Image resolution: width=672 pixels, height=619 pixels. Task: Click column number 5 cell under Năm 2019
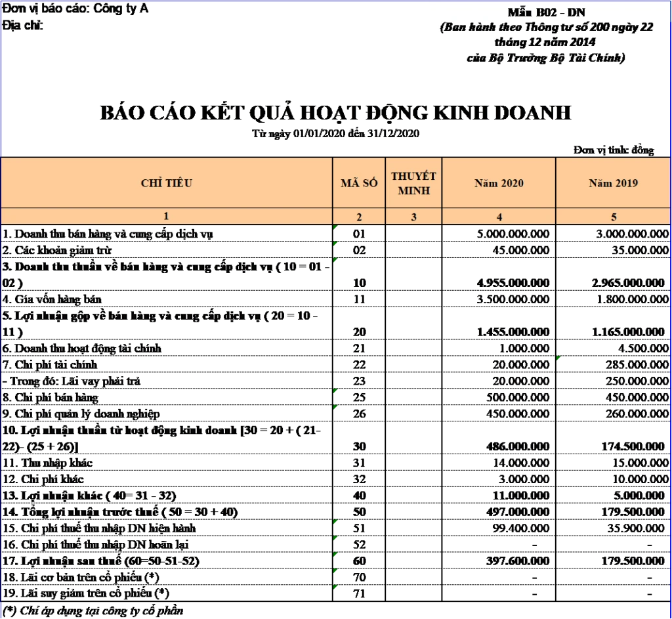[613, 217]
